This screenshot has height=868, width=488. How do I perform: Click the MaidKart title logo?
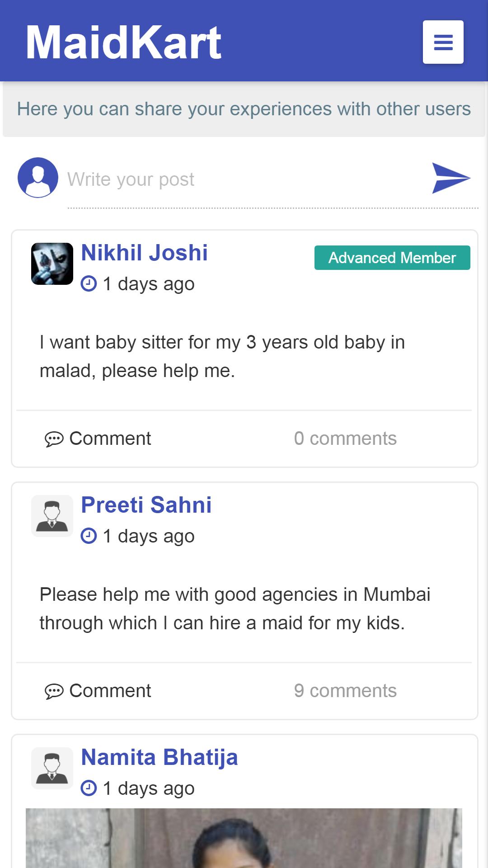(123, 42)
